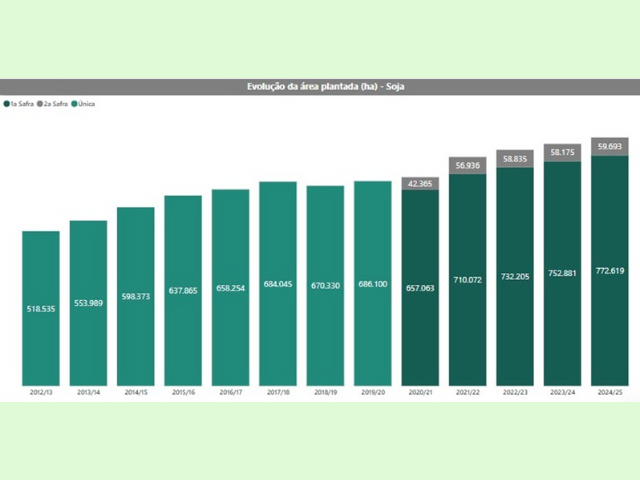
Task: Select the 2012/13 bar showing 518.535
Action: pyautogui.click(x=41, y=308)
